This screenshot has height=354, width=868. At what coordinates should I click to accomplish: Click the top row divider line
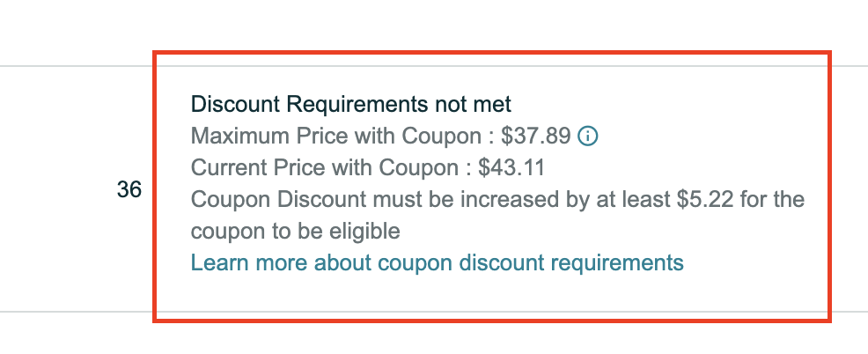(x=77, y=66)
